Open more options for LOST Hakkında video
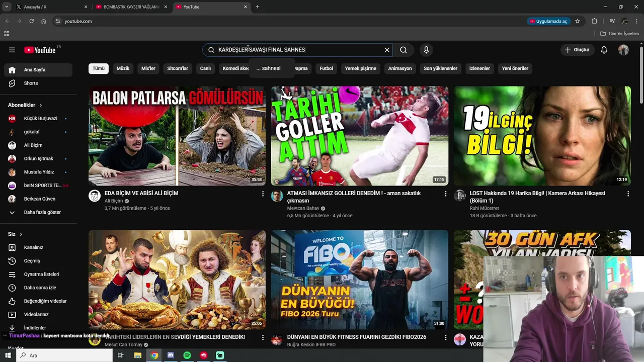The width and height of the screenshot is (644, 362). 628,194
